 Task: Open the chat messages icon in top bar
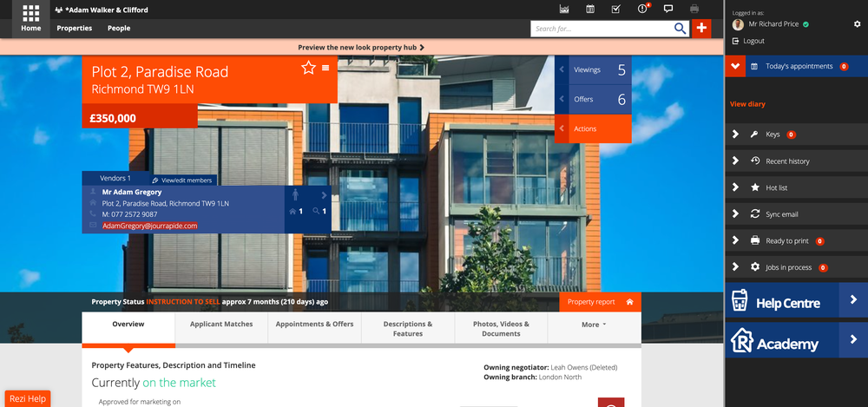[x=668, y=9]
